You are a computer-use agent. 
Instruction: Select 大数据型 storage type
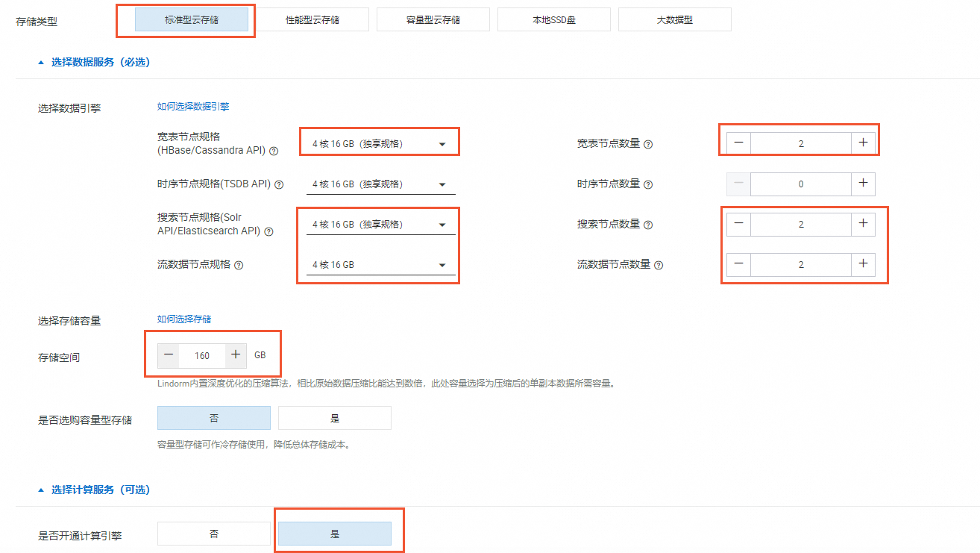point(675,20)
